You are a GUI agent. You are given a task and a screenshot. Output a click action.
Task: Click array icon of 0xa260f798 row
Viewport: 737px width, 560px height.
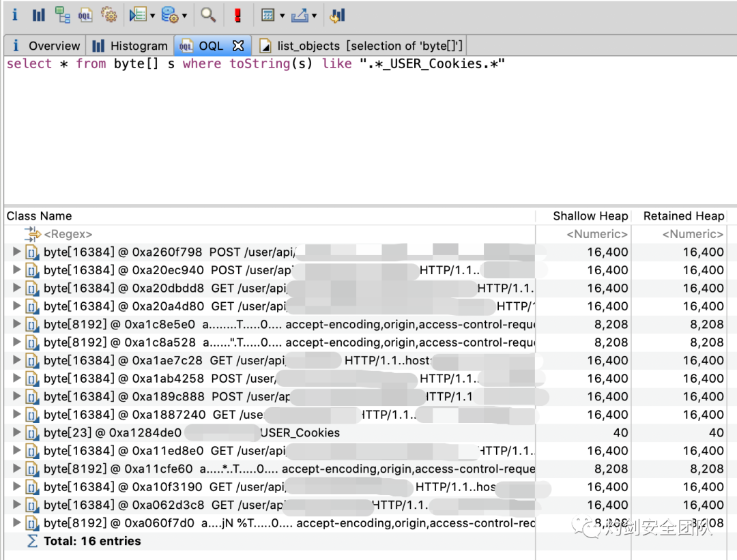click(x=32, y=252)
